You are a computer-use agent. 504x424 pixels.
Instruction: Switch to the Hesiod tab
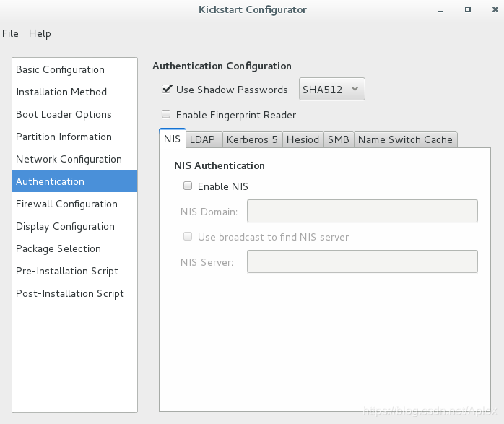[303, 139]
